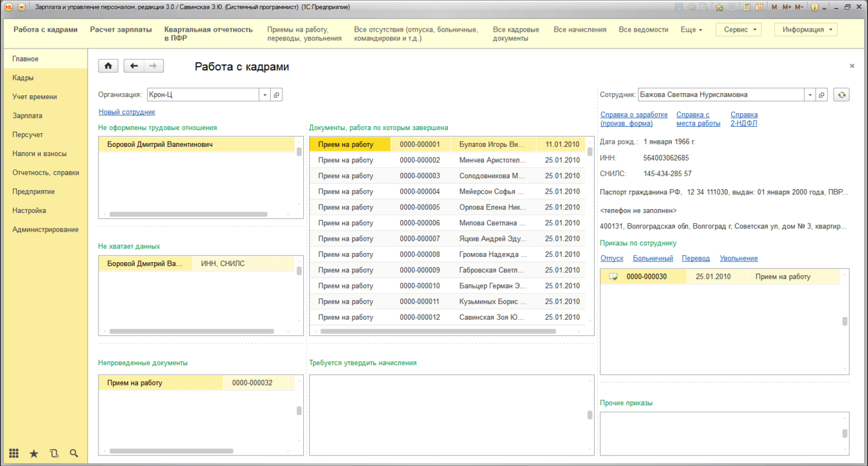Expand the Информация dropdown menu
This screenshot has height=466, width=868.
[x=806, y=30]
